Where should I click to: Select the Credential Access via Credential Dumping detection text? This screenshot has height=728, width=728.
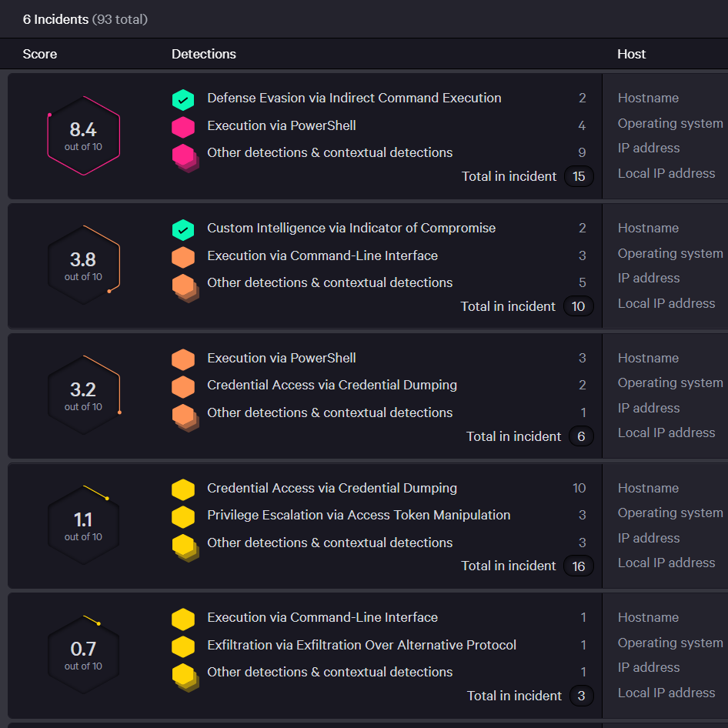tap(332, 385)
